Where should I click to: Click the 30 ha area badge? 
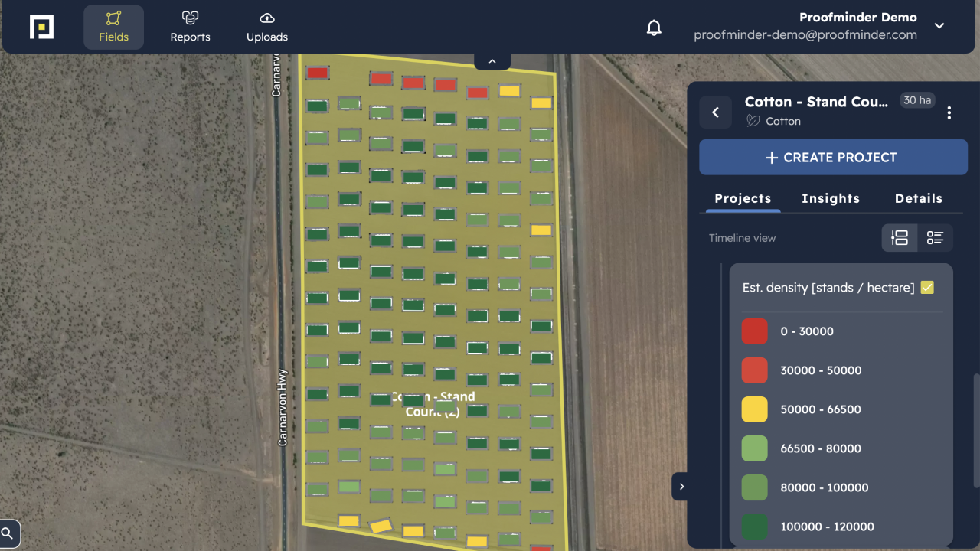[x=917, y=100]
